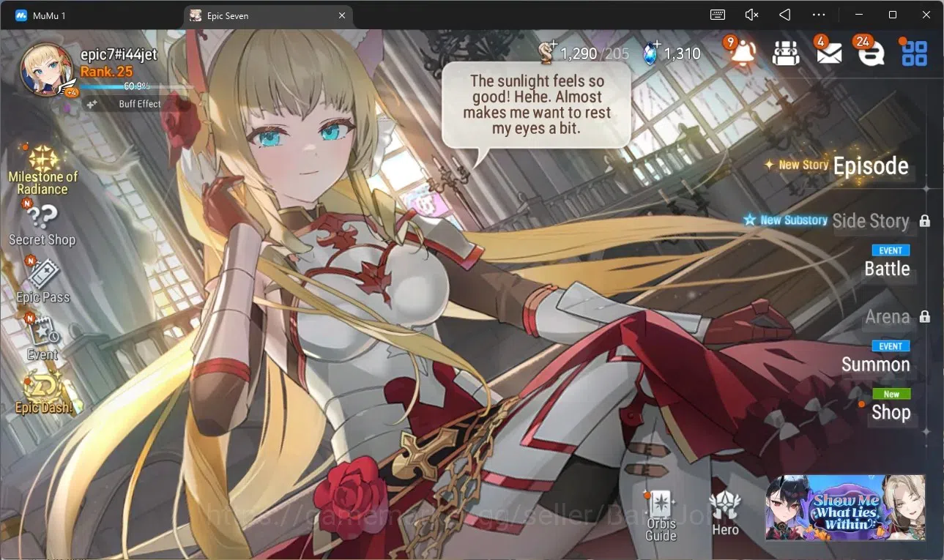Screen dimensions: 944x560
Task: Open the Orbis Guide
Action: click(661, 515)
